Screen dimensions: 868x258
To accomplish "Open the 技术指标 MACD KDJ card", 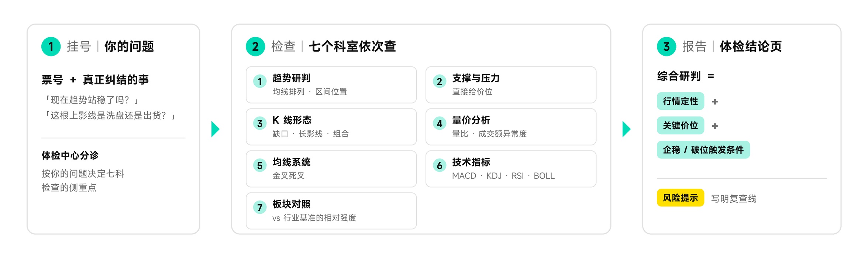I will tap(511, 169).
